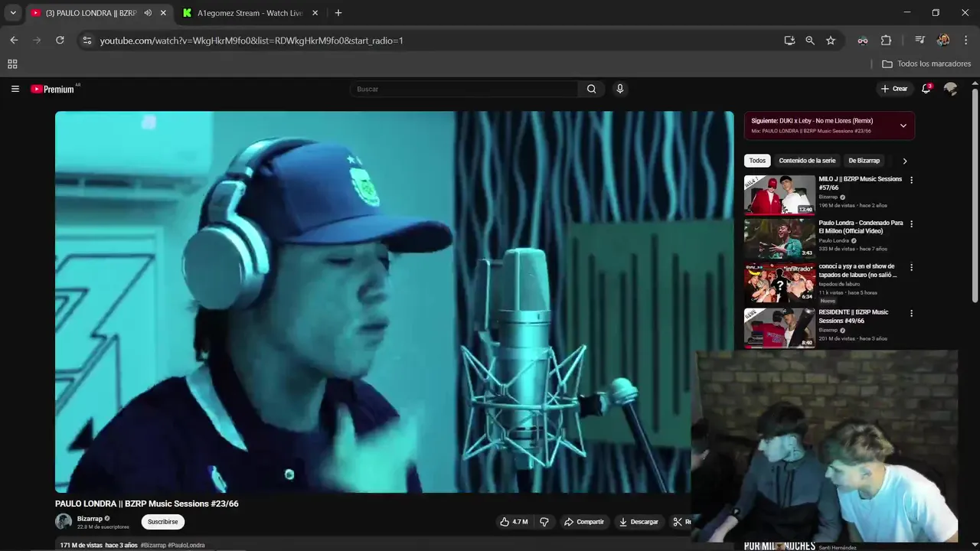Screen dimensions: 980x551
Task: Install app icon in address bar
Action: [x=789, y=41]
